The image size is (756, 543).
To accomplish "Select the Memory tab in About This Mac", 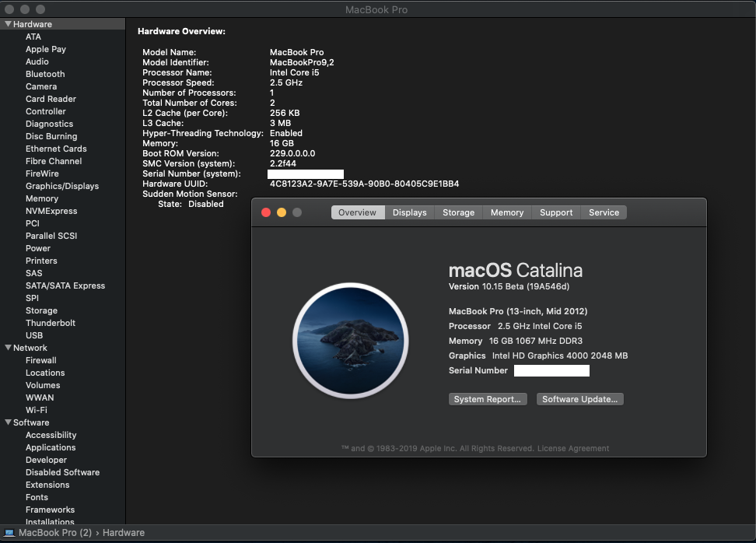I will pyautogui.click(x=507, y=212).
